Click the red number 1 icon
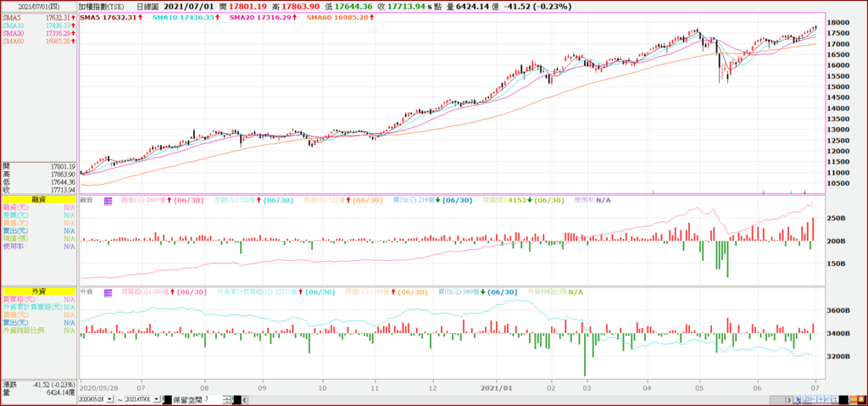The width and height of the screenshot is (868, 406). click(x=835, y=399)
